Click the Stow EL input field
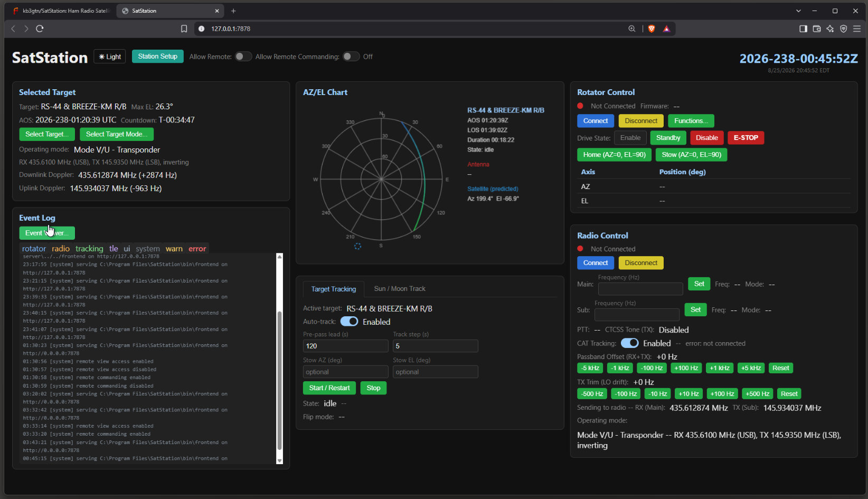 436,372
